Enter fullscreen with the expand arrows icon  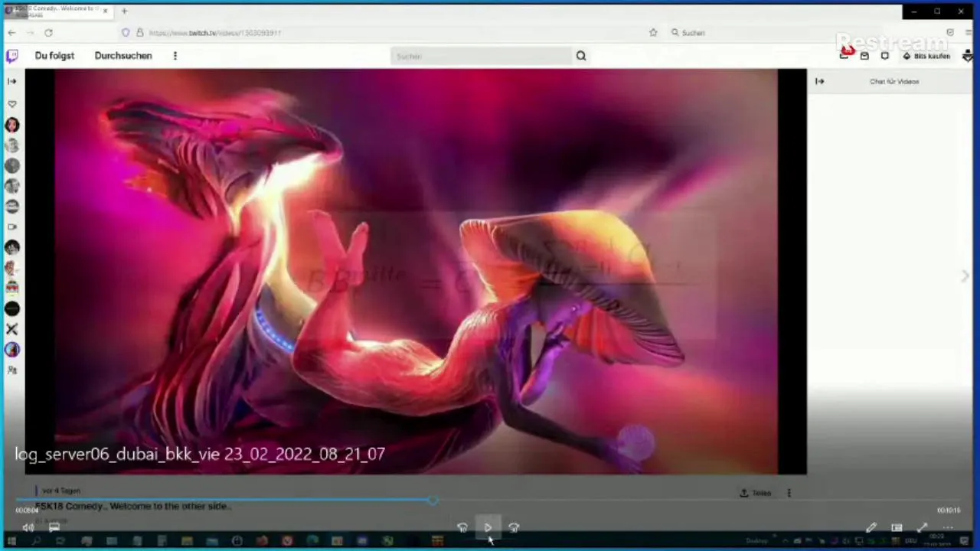click(x=923, y=527)
